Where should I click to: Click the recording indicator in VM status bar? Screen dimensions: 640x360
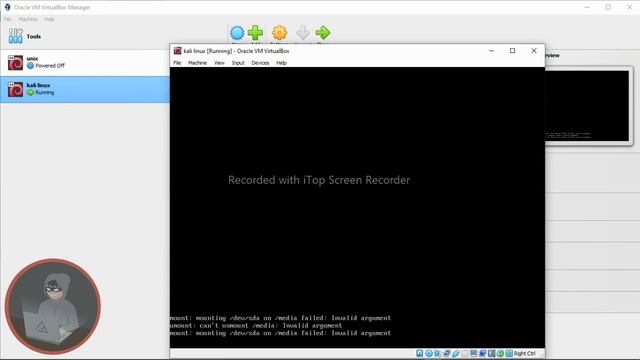tap(482, 353)
